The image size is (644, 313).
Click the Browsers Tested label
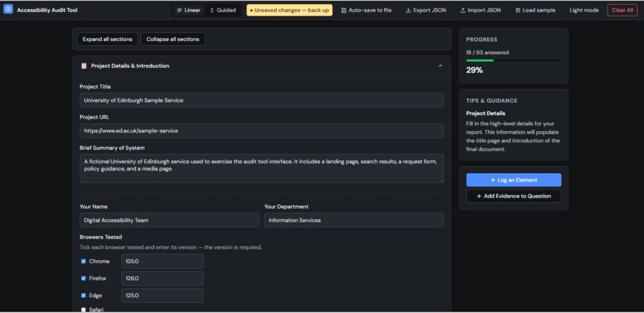coord(101,237)
